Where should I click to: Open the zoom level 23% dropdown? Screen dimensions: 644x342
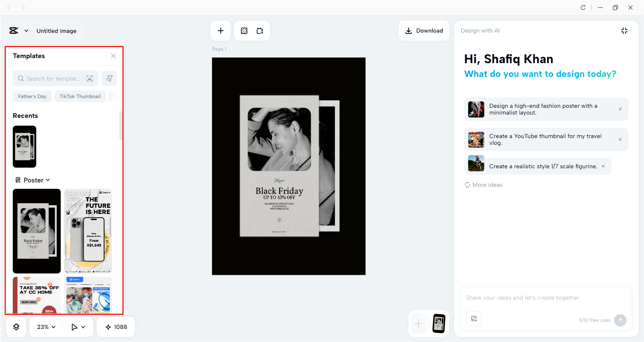[45, 327]
